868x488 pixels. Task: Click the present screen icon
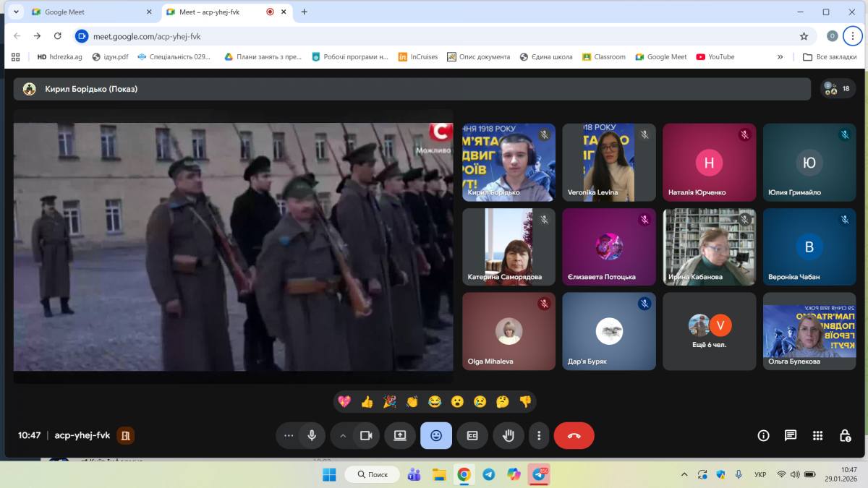(x=400, y=435)
